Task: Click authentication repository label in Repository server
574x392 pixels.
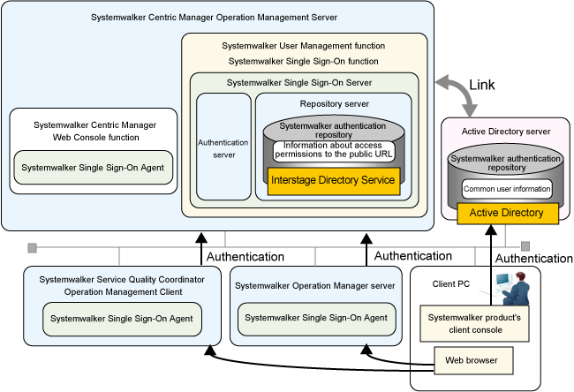Action: click(x=333, y=131)
